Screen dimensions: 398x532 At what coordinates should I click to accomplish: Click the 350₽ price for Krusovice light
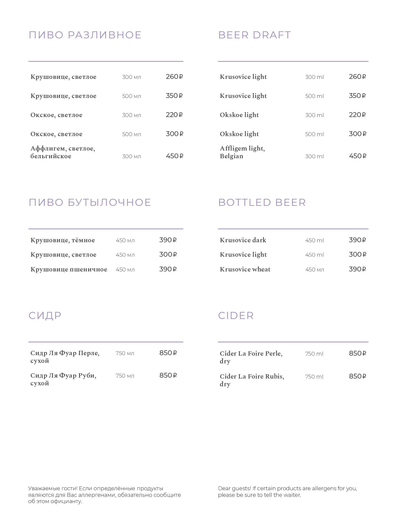(x=357, y=96)
